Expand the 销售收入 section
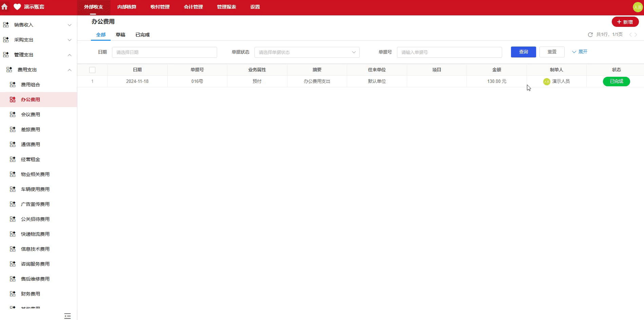The image size is (644, 320). [x=37, y=24]
